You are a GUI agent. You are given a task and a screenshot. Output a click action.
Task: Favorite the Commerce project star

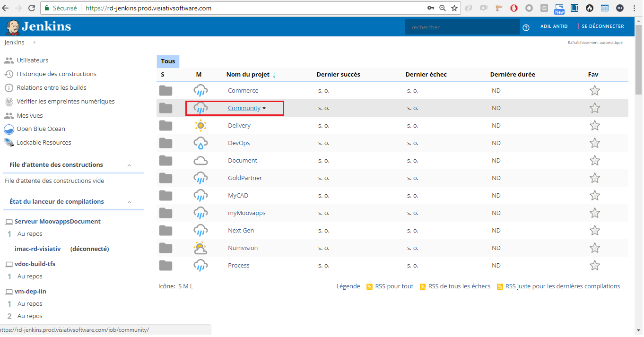click(595, 91)
